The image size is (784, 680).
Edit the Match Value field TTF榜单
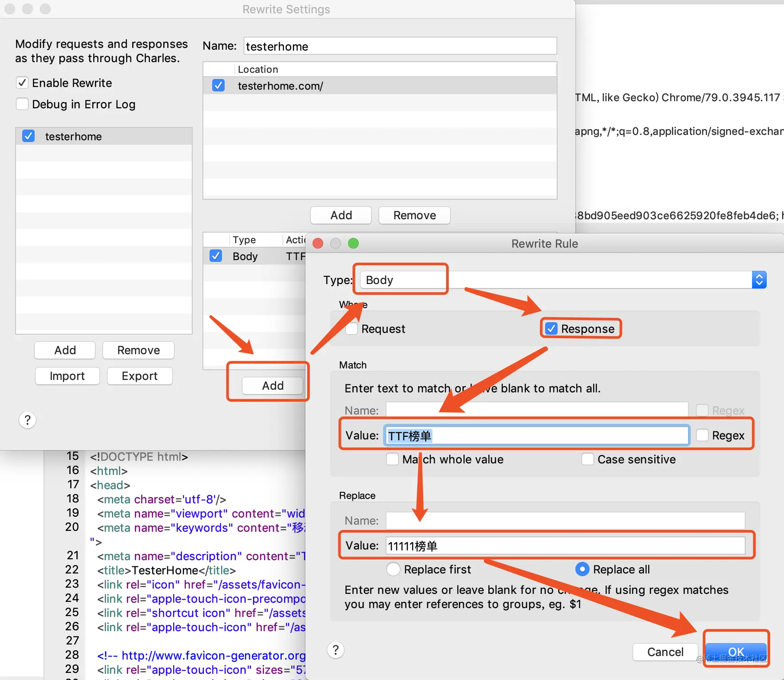pos(537,435)
